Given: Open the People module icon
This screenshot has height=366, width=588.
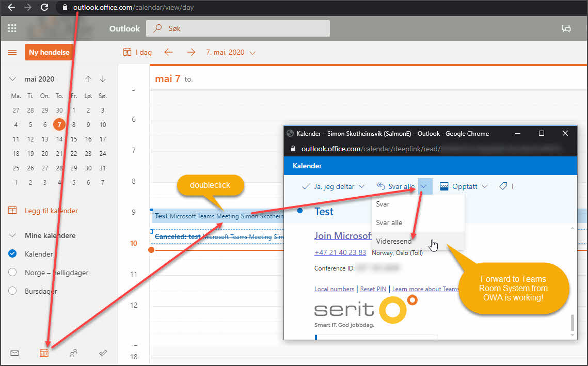Looking at the screenshot, I should tap(73, 353).
